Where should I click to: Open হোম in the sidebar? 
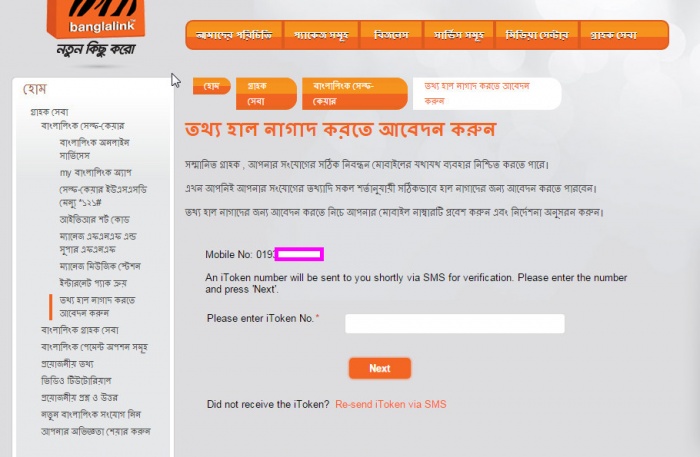click(35, 89)
